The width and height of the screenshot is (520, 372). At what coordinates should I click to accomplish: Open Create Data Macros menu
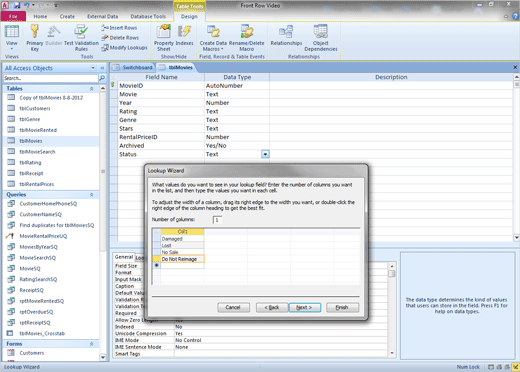[213, 38]
